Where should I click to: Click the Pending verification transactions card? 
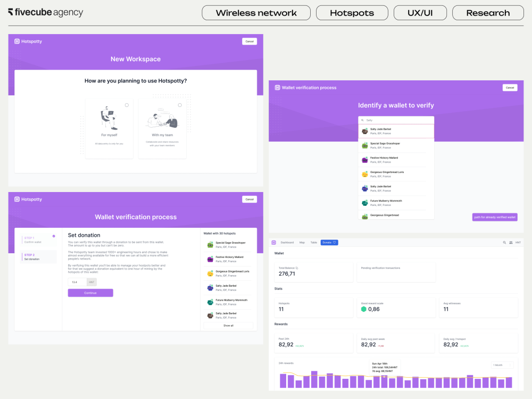pos(396,272)
